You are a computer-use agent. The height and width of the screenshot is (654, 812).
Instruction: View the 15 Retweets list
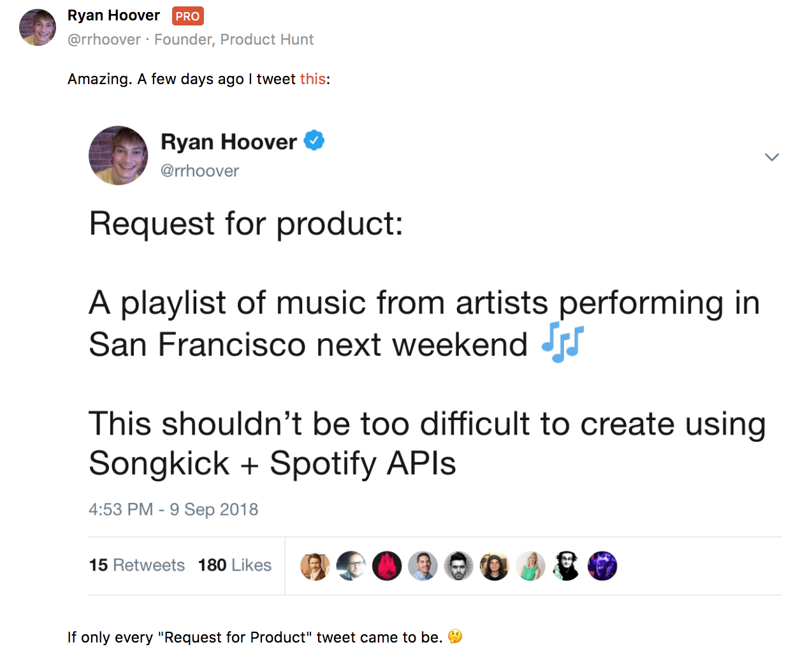(136, 565)
